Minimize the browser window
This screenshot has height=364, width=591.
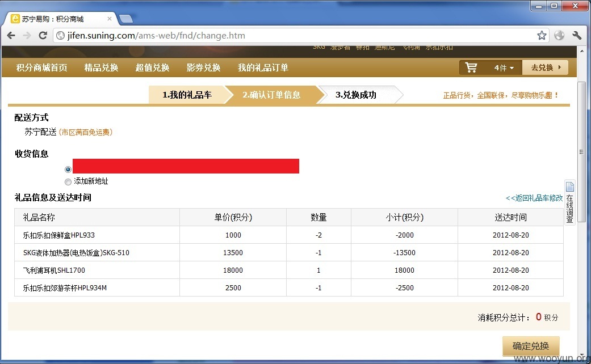pyautogui.click(x=539, y=6)
